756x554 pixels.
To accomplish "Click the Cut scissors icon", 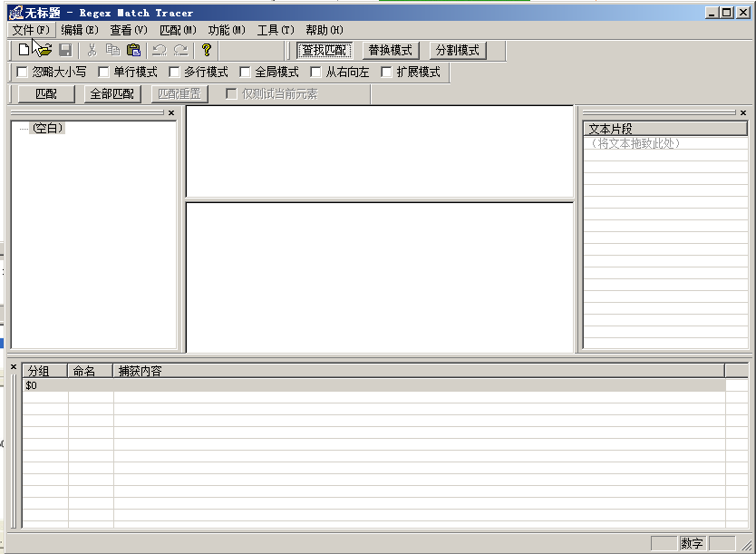I will [x=92, y=50].
